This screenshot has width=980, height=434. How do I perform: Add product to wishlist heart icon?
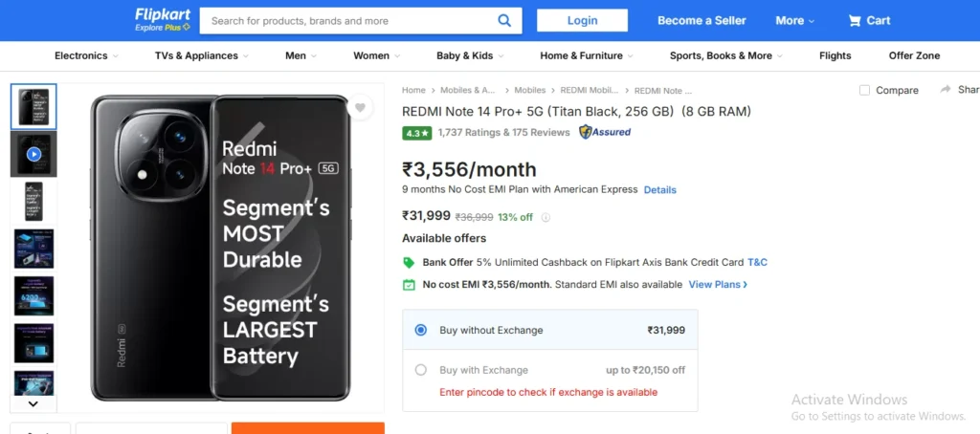coord(360,107)
